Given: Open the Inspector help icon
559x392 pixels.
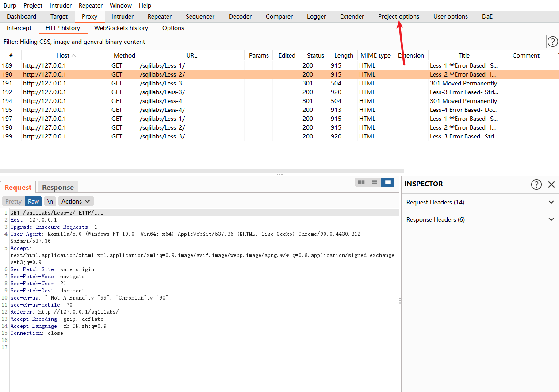Looking at the screenshot, I should [536, 184].
